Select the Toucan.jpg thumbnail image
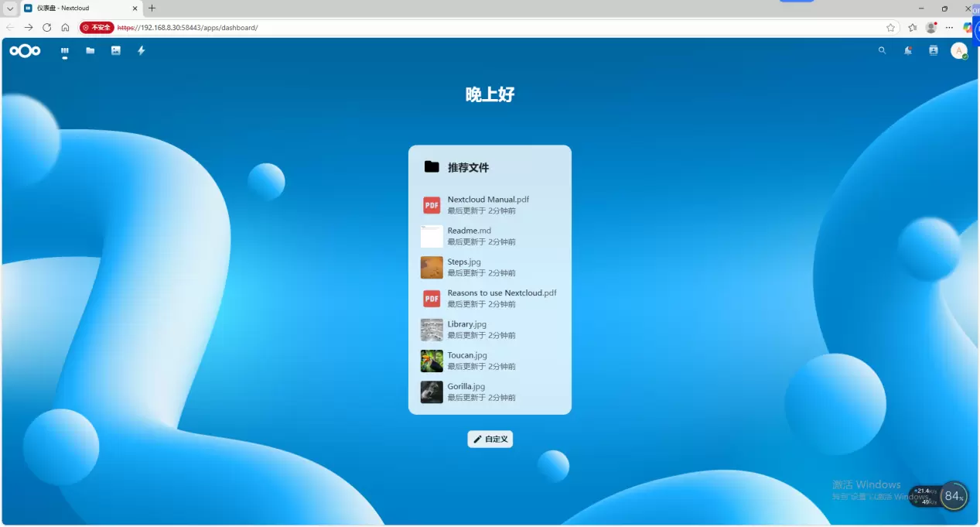Screen dimensions: 980x527 432,361
